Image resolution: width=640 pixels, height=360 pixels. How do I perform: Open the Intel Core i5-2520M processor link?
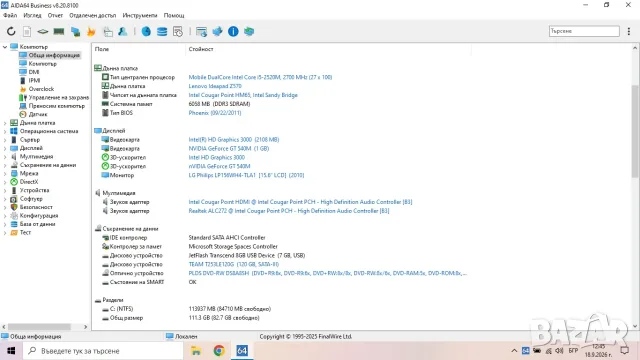point(260,77)
